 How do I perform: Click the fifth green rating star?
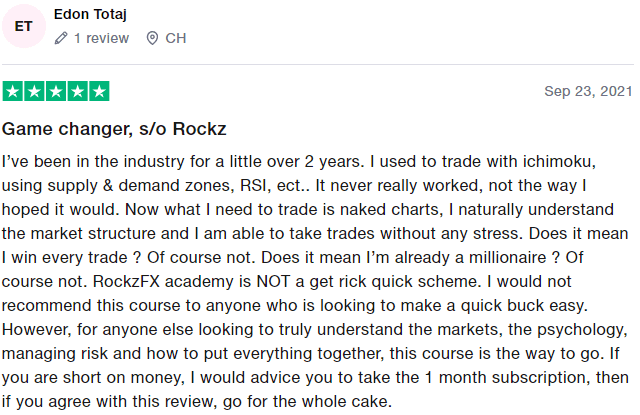coord(99,91)
